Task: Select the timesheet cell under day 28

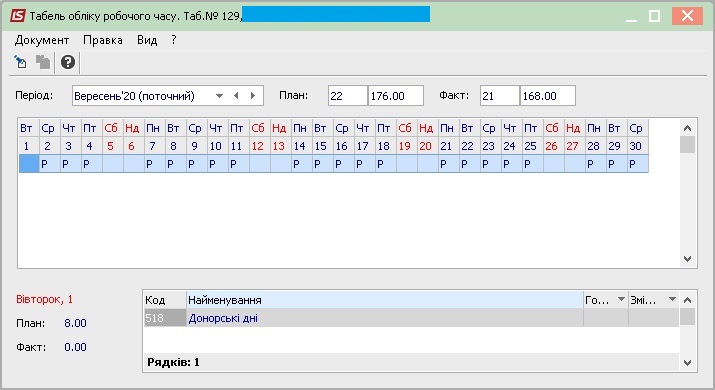Action: (596, 164)
